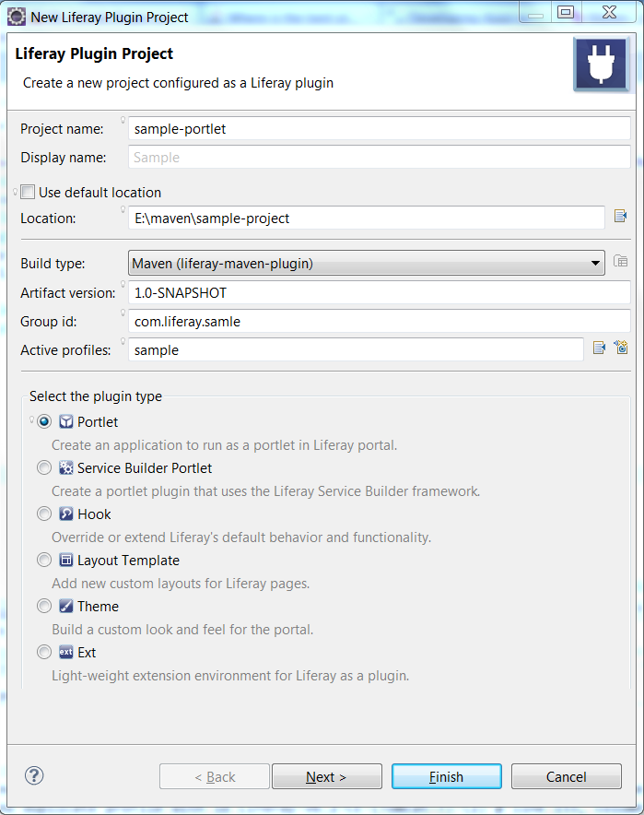Click create new Maven profile icon
Image resolution: width=644 pixels, height=815 pixels.
pos(621,348)
